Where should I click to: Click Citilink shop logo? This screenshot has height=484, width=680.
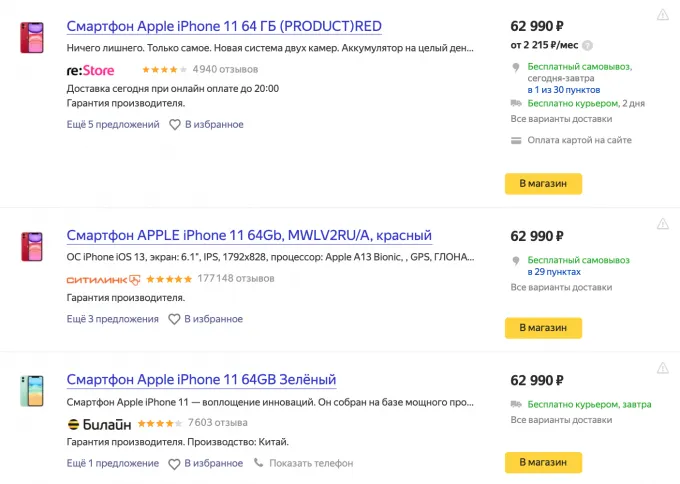click(x=103, y=279)
